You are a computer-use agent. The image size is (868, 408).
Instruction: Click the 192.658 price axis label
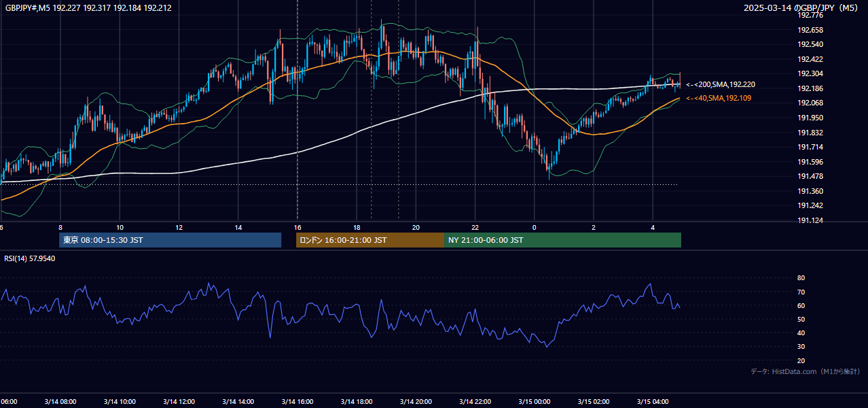click(810, 30)
